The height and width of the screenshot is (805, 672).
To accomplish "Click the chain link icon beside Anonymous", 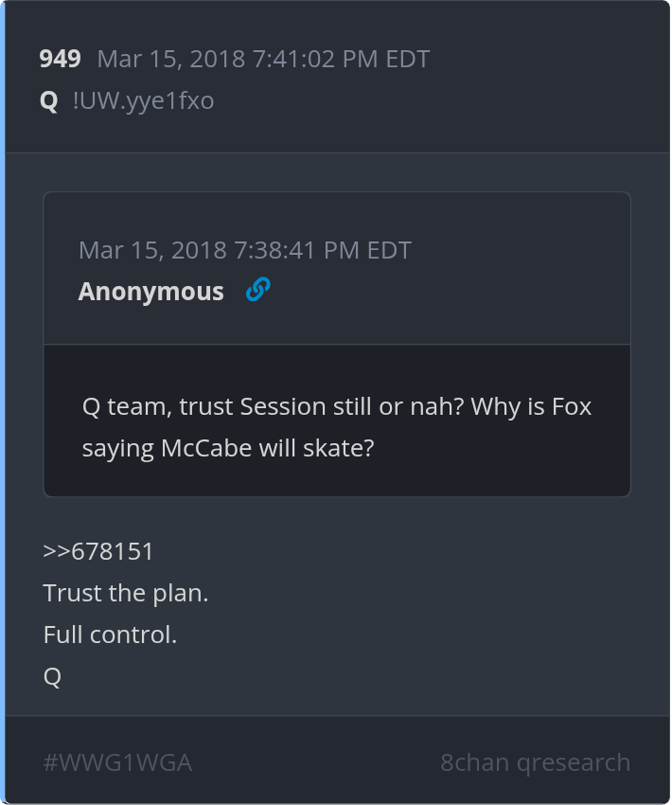I will tap(257, 291).
